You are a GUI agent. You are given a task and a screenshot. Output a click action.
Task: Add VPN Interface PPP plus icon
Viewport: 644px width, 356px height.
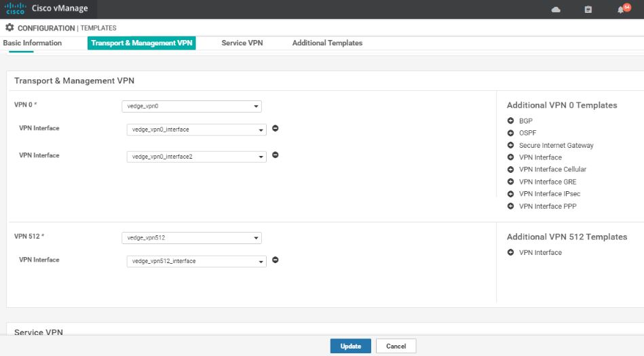[510, 206]
